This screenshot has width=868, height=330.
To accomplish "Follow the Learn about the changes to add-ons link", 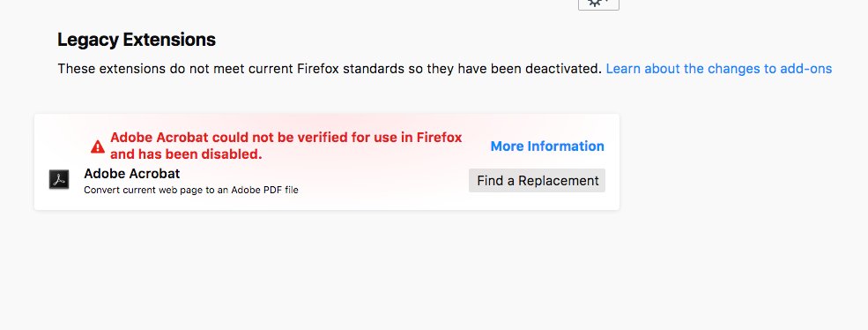I will [718, 69].
